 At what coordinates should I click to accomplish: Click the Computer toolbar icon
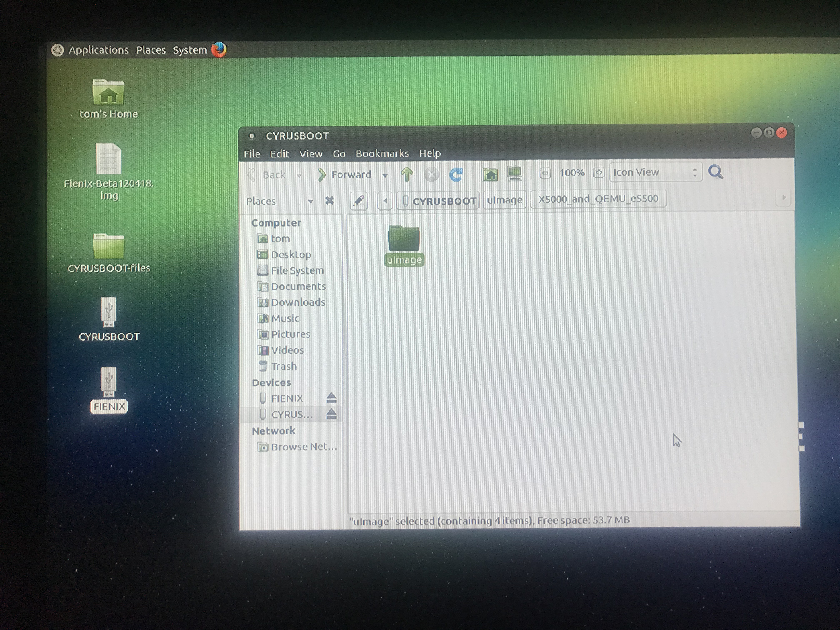coord(515,174)
